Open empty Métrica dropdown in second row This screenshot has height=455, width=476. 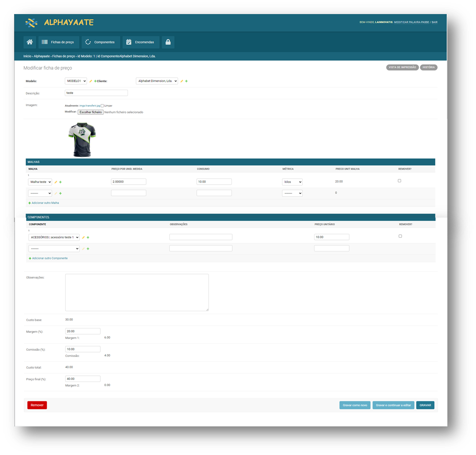point(293,193)
